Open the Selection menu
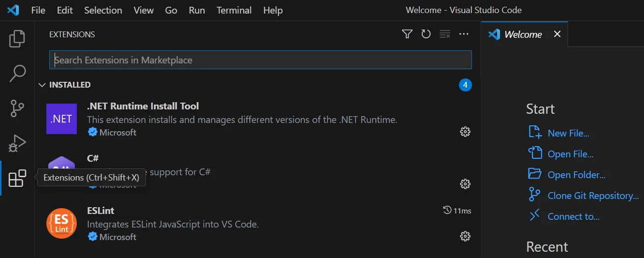 point(103,10)
